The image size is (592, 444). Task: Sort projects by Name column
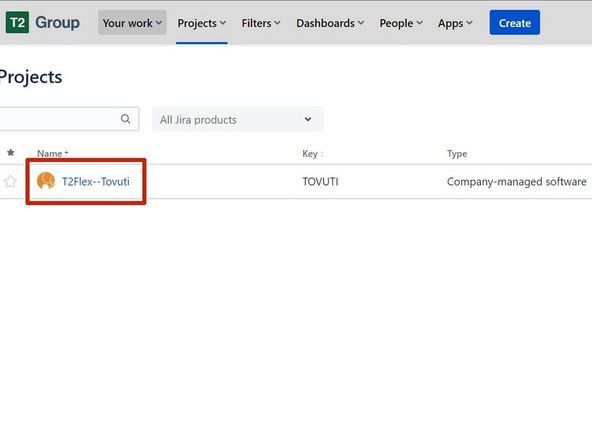tap(52, 153)
